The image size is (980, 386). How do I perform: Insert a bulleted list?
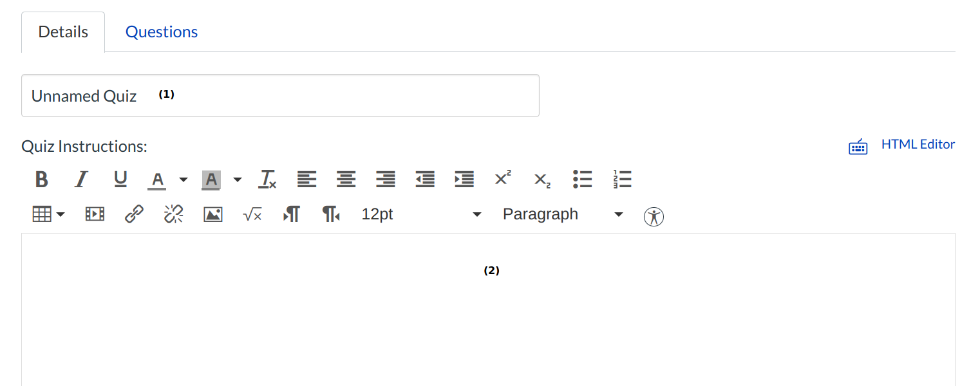[582, 179]
